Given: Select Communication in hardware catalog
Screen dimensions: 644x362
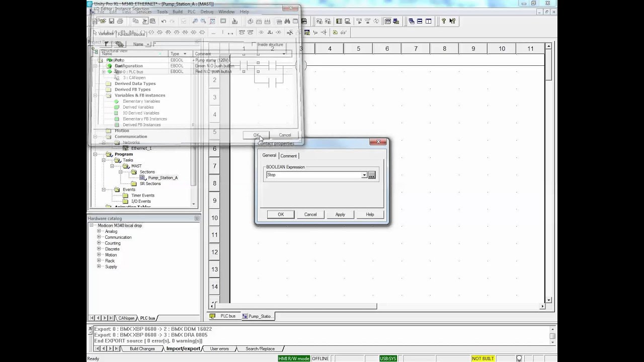Looking at the screenshot, I should 118,237.
